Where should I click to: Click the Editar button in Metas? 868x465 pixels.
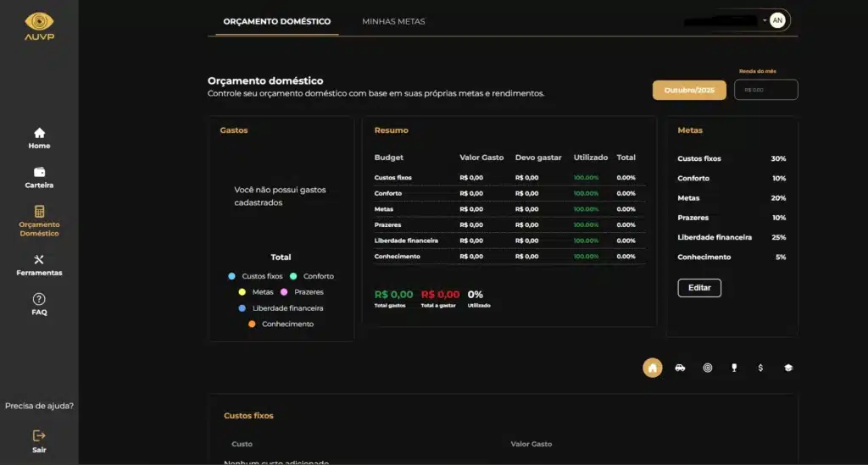coord(699,288)
